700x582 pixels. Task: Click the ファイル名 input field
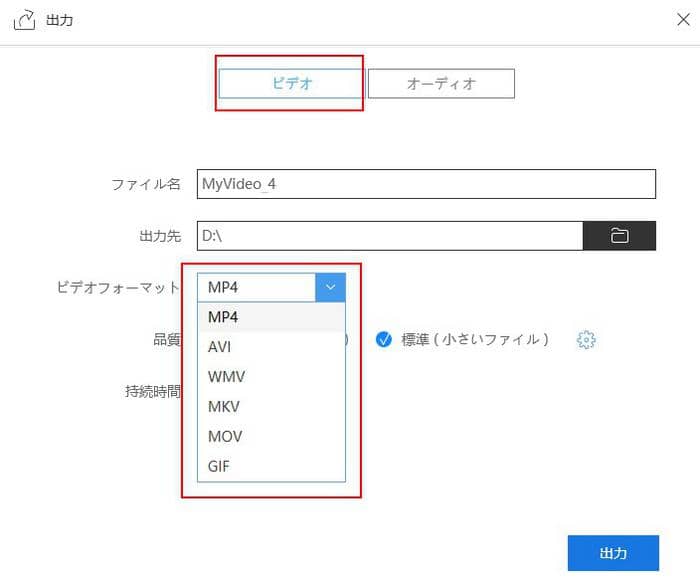click(426, 184)
